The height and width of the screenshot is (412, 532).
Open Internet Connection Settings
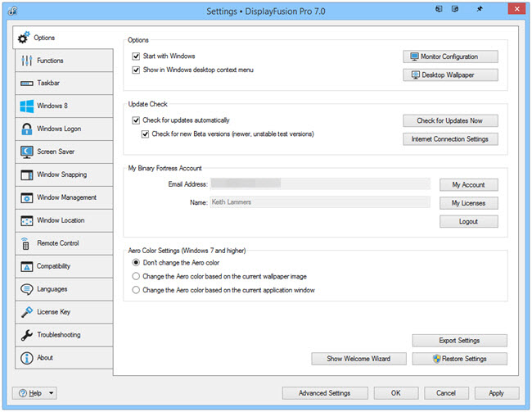coord(451,139)
